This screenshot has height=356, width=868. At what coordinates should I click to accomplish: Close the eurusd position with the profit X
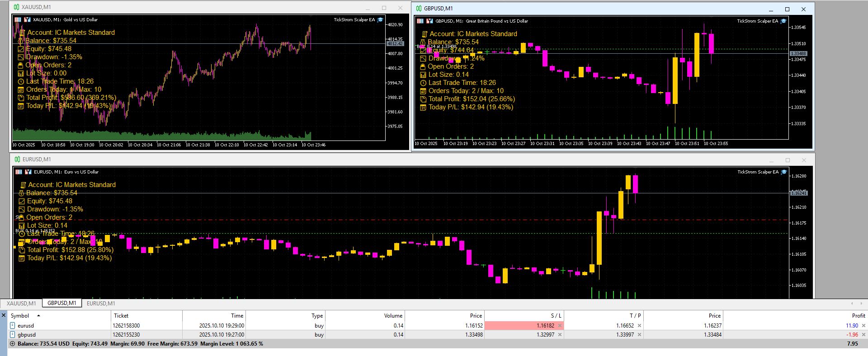click(863, 326)
